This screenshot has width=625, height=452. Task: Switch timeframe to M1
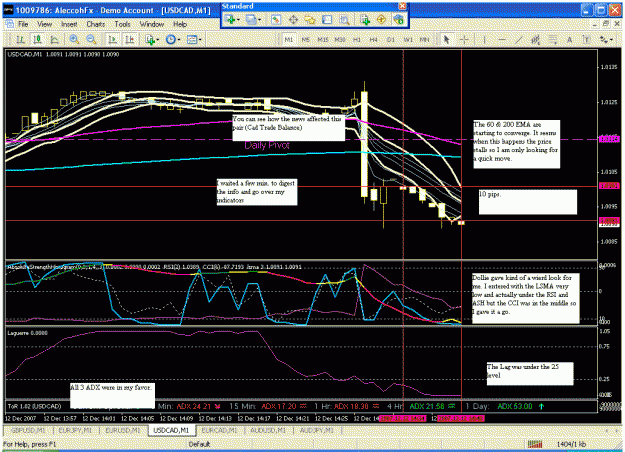[289, 39]
